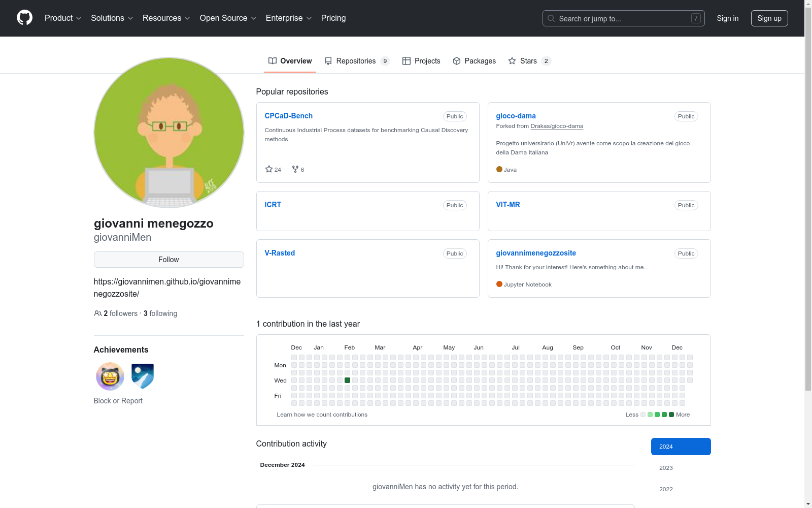This screenshot has height=508, width=812.
Task: Open the Arctic Code Vault achievement badge
Action: click(x=143, y=376)
